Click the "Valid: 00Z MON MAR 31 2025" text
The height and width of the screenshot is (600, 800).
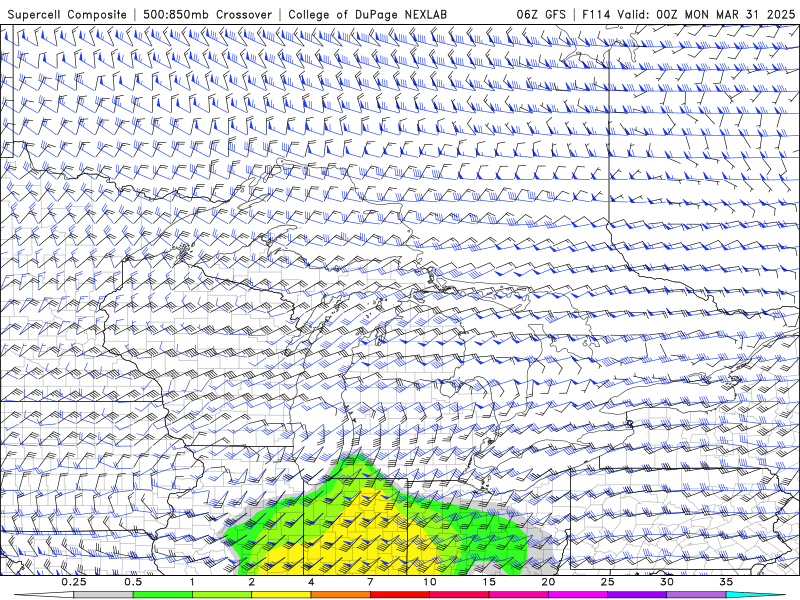(x=706, y=14)
